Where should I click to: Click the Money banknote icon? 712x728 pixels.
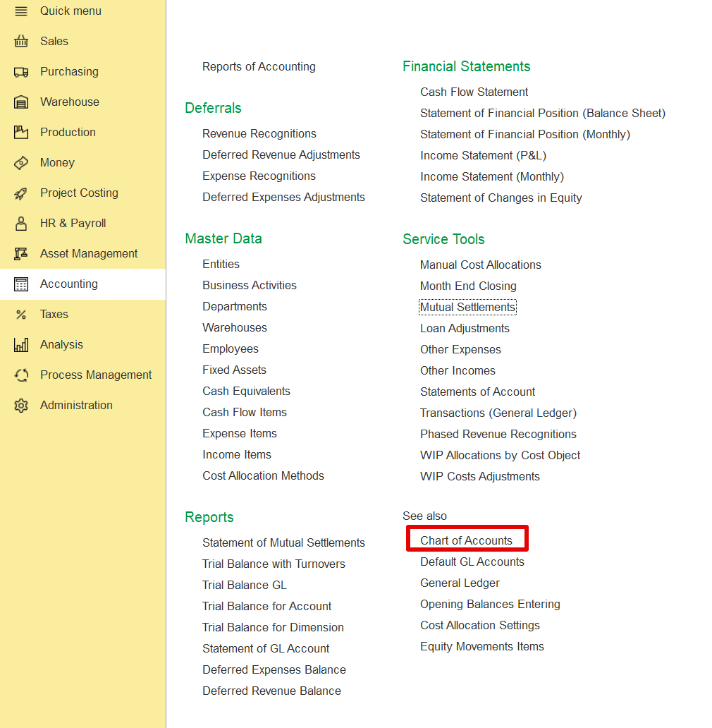click(x=21, y=163)
